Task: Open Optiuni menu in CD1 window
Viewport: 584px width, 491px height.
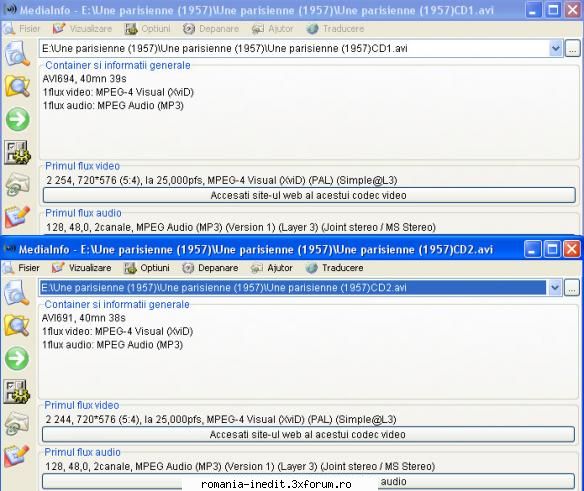Action: point(147,29)
